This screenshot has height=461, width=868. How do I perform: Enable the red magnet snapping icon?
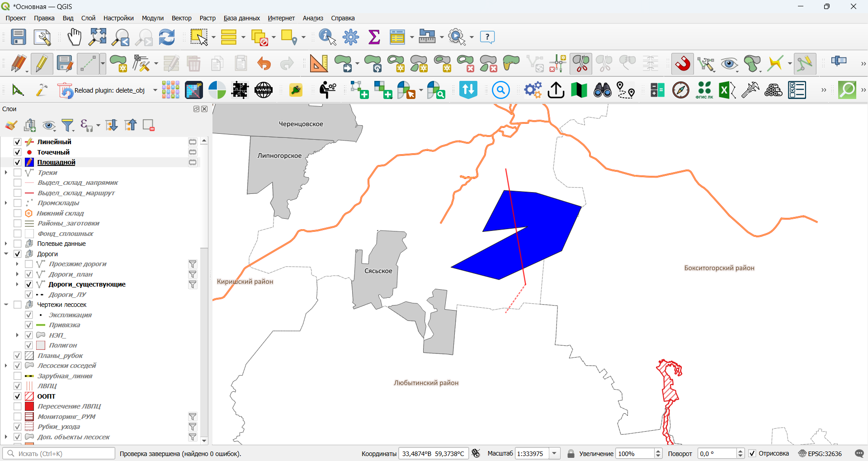click(683, 64)
